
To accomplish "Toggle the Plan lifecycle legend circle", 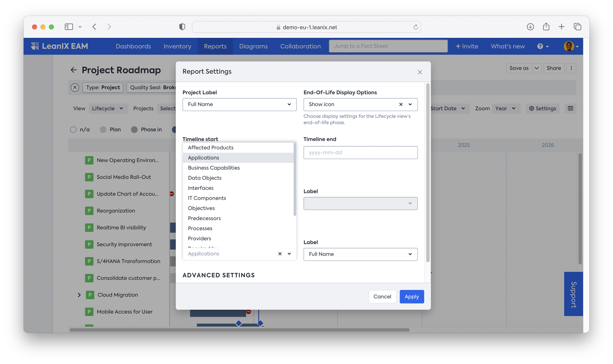I will pyautogui.click(x=103, y=130).
